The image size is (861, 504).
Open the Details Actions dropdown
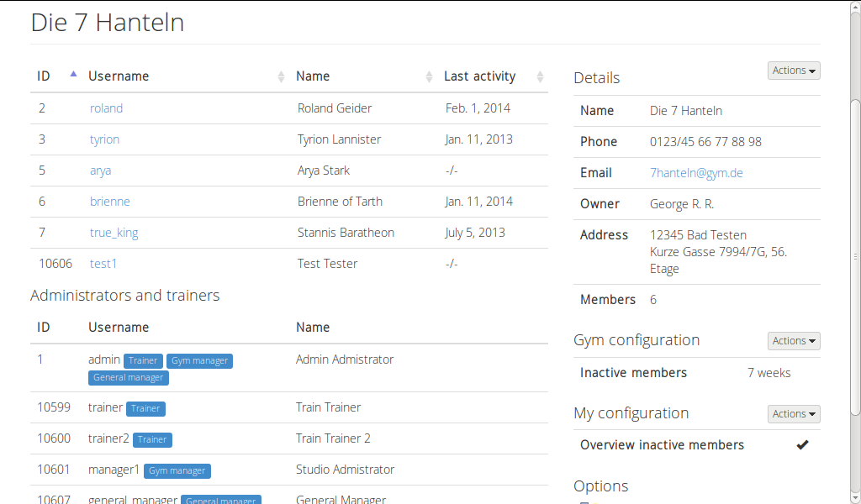[x=794, y=71]
